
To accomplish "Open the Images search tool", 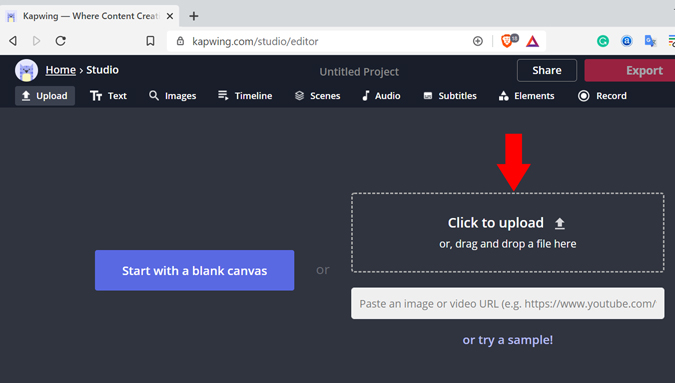I will [x=172, y=96].
